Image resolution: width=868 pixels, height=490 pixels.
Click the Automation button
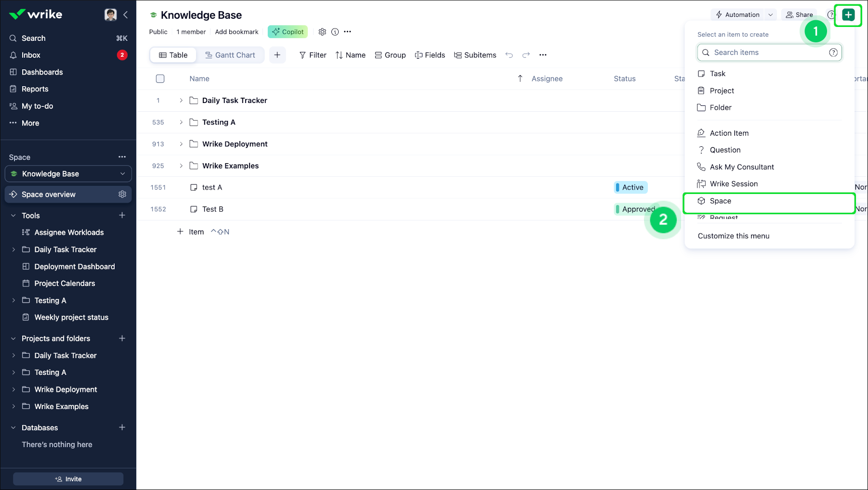737,15
